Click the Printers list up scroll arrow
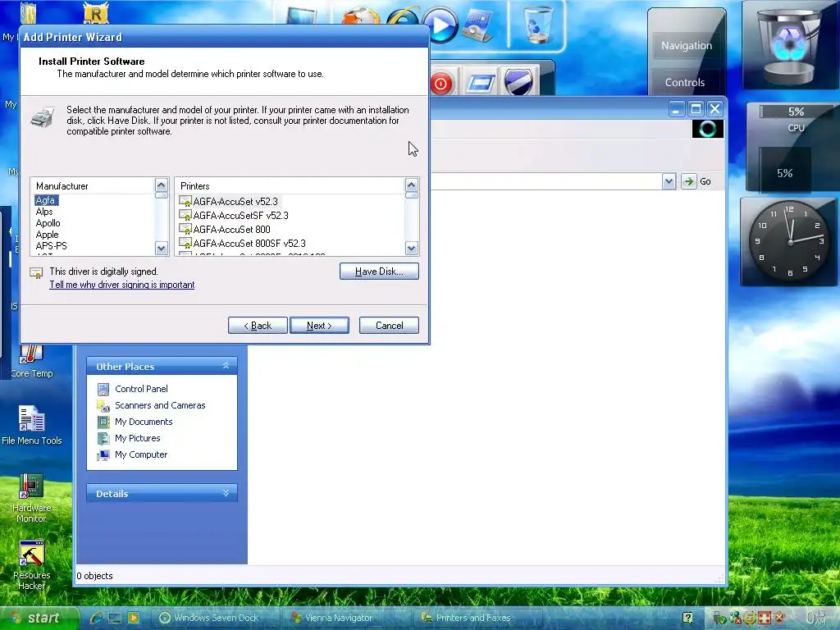The height and width of the screenshot is (630, 840). coord(412,185)
